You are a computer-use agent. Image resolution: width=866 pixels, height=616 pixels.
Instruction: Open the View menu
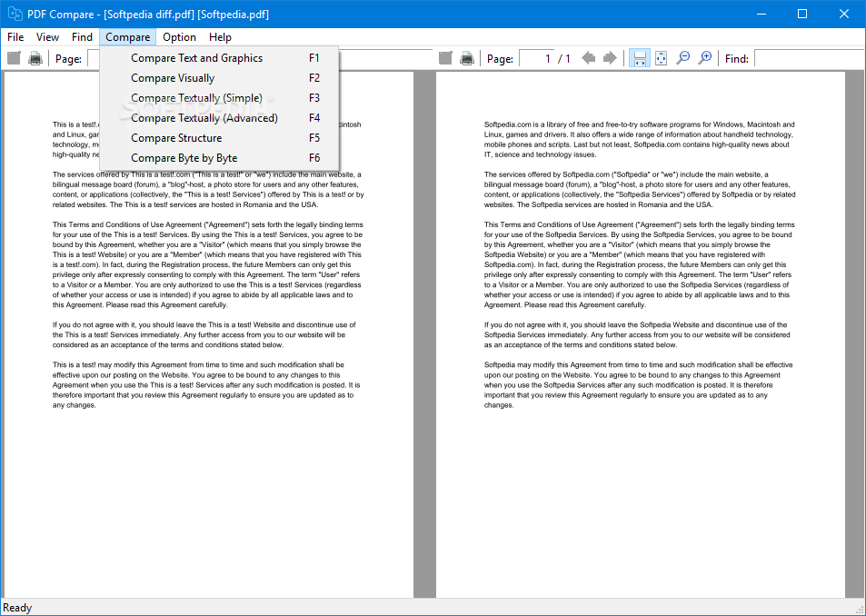(47, 37)
